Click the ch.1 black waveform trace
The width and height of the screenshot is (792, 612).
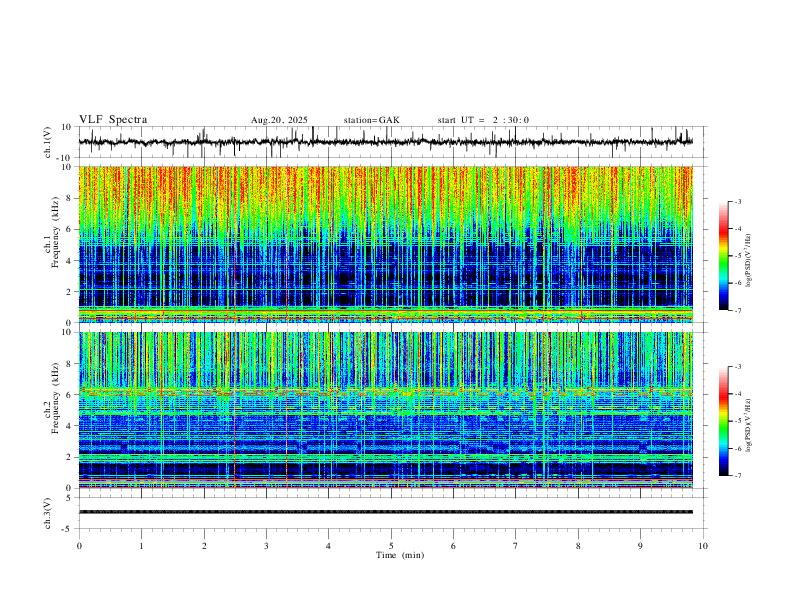pyautogui.click(x=385, y=141)
